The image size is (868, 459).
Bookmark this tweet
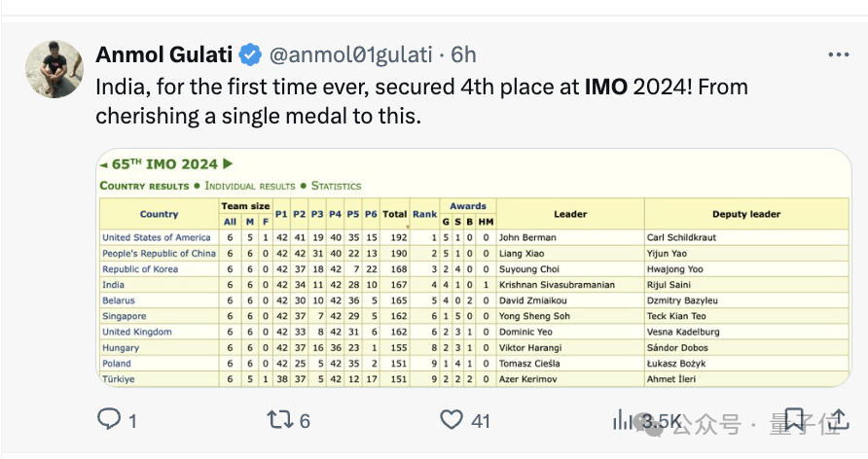pyautogui.click(x=794, y=419)
